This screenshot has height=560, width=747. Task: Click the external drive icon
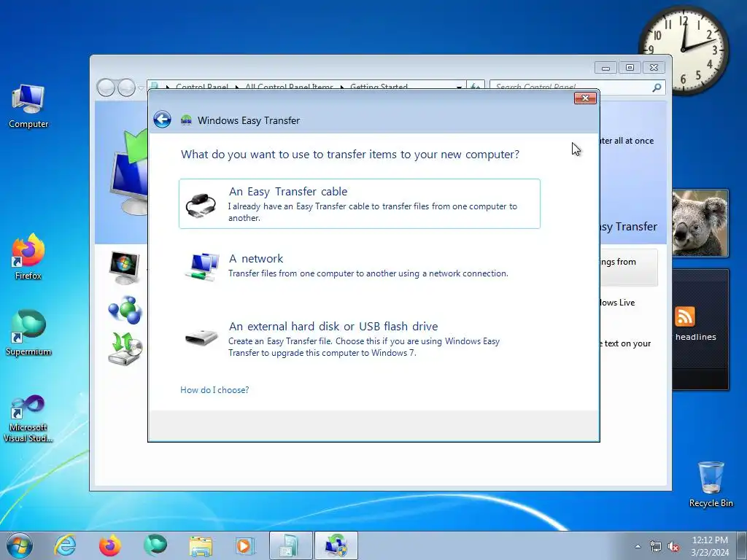[x=201, y=338]
